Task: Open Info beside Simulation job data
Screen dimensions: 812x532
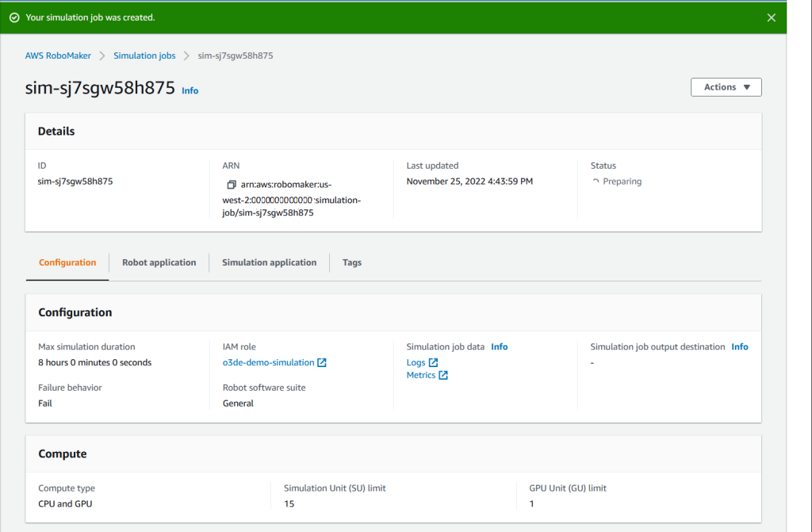Action: [x=500, y=346]
